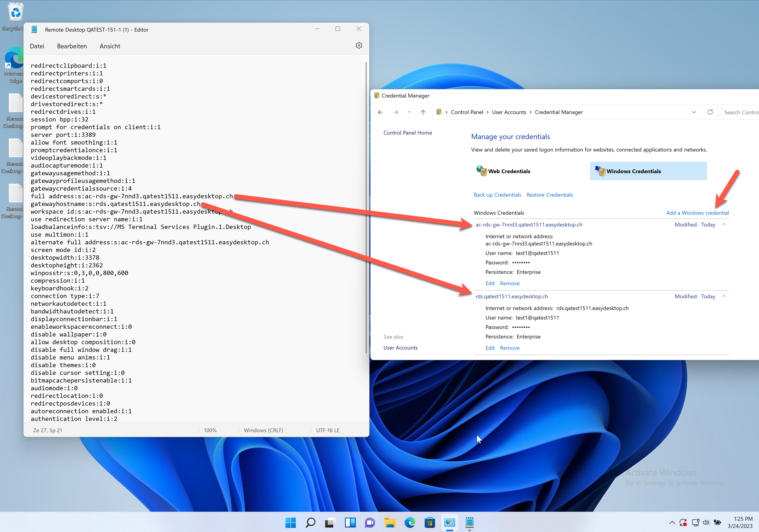This screenshot has width=759, height=532.
Task: Click the rds.qatest1511.easydesktop.ch credential title
Action: tap(512, 296)
